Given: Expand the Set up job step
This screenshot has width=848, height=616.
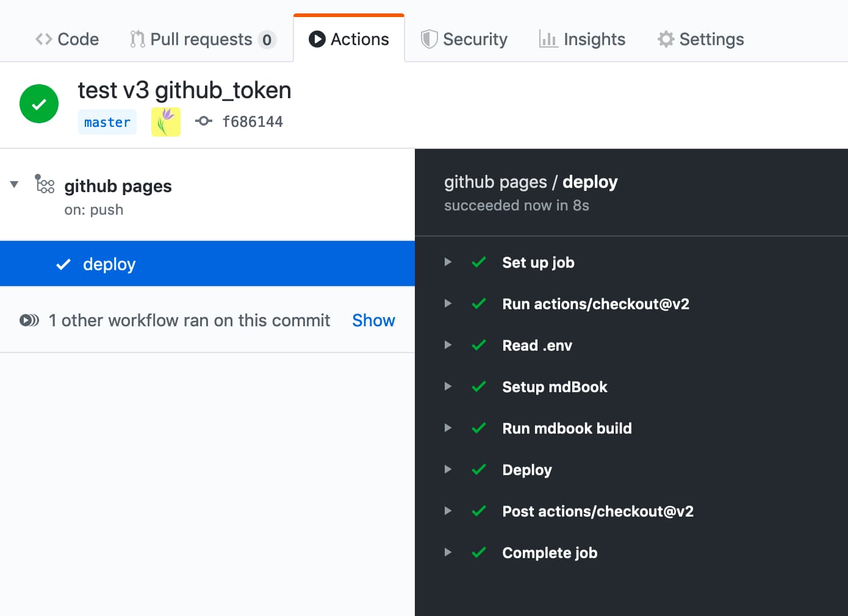Looking at the screenshot, I should (448, 262).
